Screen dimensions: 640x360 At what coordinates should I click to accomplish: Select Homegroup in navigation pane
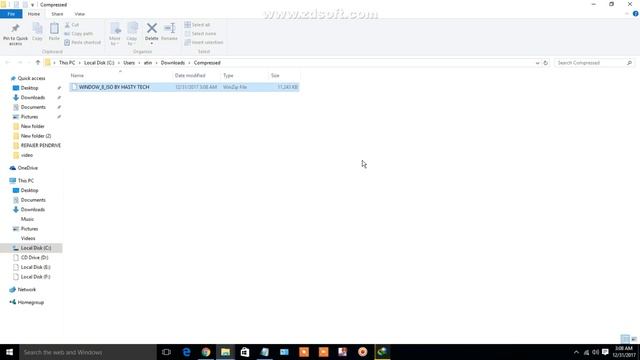[31, 302]
